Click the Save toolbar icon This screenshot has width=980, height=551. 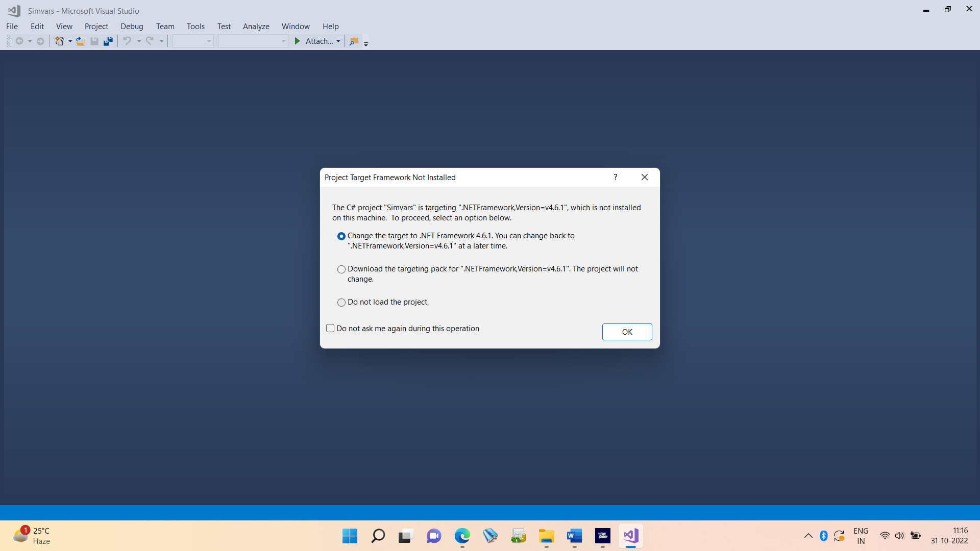[x=94, y=41]
